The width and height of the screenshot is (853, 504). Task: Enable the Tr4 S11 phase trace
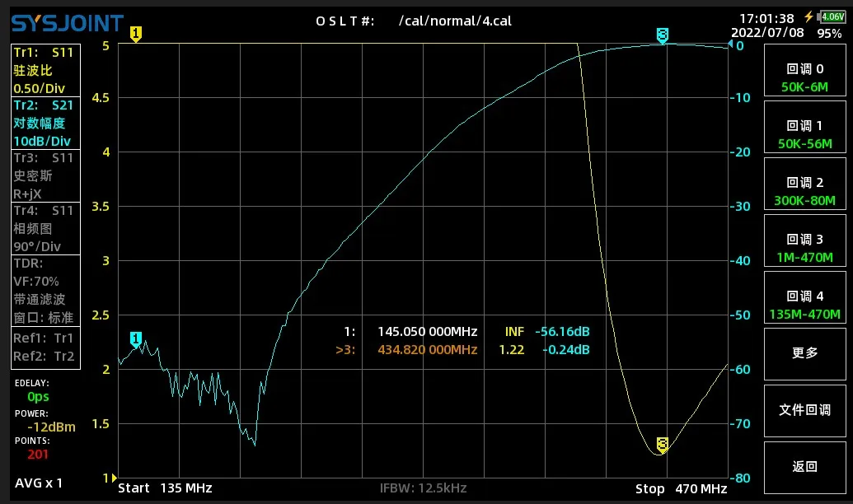(45, 228)
